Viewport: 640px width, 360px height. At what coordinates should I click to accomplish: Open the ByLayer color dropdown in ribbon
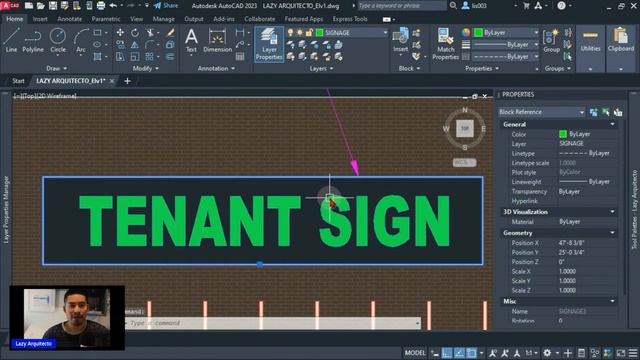click(536, 33)
